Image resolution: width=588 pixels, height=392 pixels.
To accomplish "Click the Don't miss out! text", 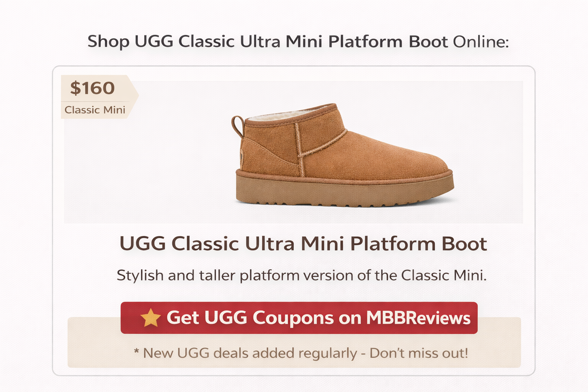I will coord(419,353).
